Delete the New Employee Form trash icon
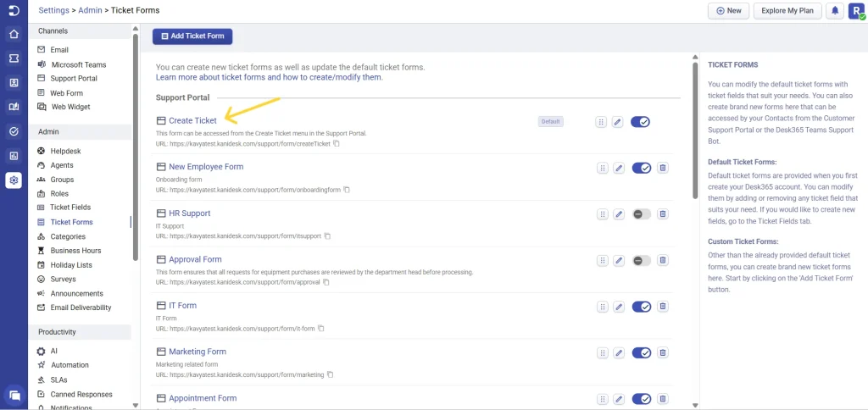 pyautogui.click(x=663, y=168)
